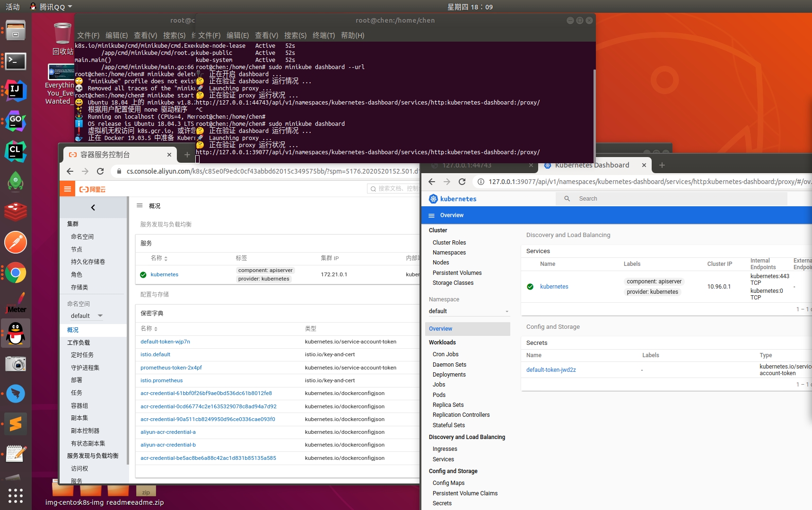
Task: Click the Kubernetes logo in the dashboard header
Action: [x=453, y=199]
